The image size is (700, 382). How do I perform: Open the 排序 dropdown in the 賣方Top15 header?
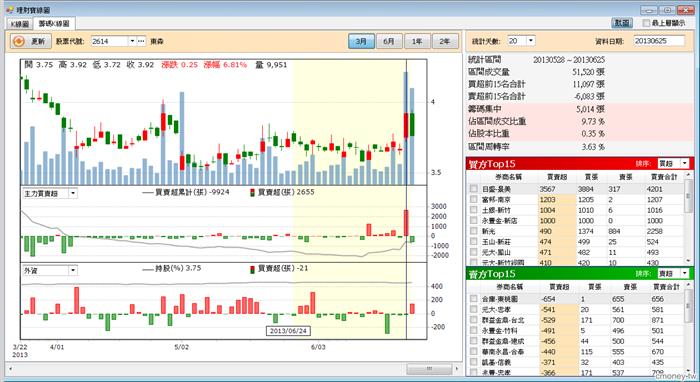(685, 274)
